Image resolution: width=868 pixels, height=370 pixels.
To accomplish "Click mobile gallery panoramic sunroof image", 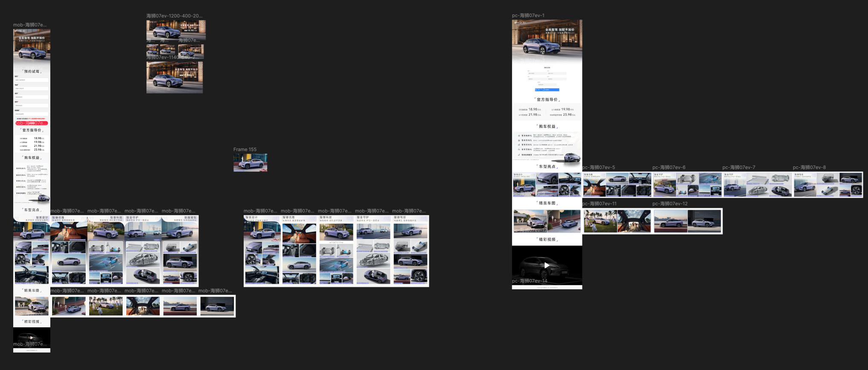I will [x=143, y=306].
